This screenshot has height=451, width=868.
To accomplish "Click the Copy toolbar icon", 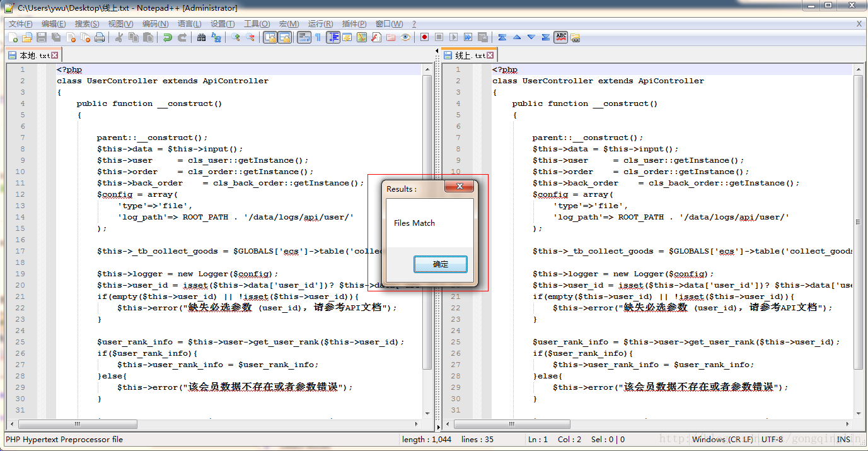I will point(133,37).
